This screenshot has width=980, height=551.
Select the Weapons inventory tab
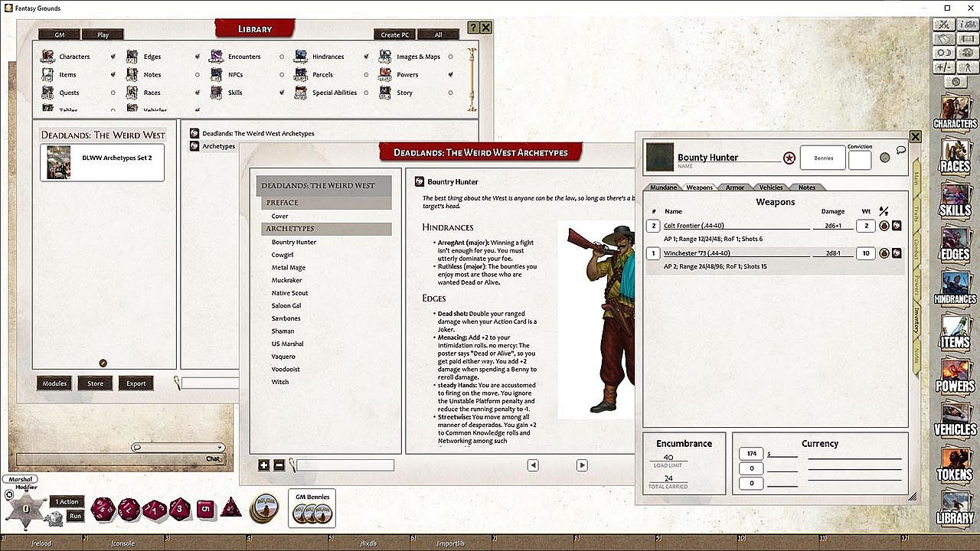click(x=700, y=187)
